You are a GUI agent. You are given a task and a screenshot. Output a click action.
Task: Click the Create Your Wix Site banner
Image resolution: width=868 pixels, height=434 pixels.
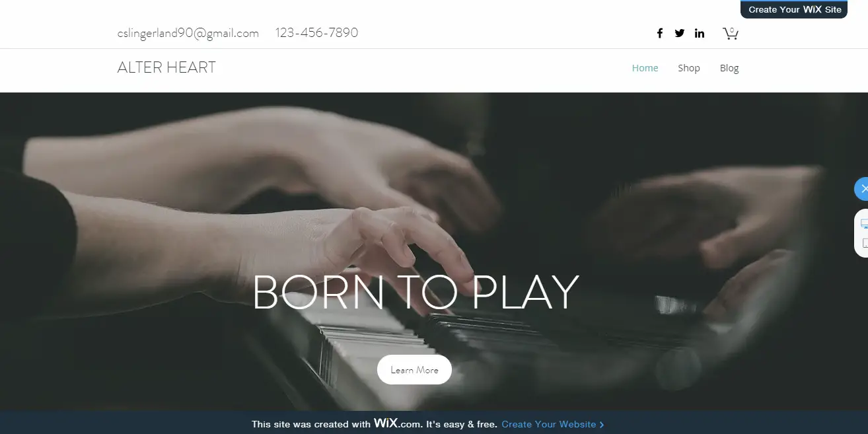click(x=794, y=9)
